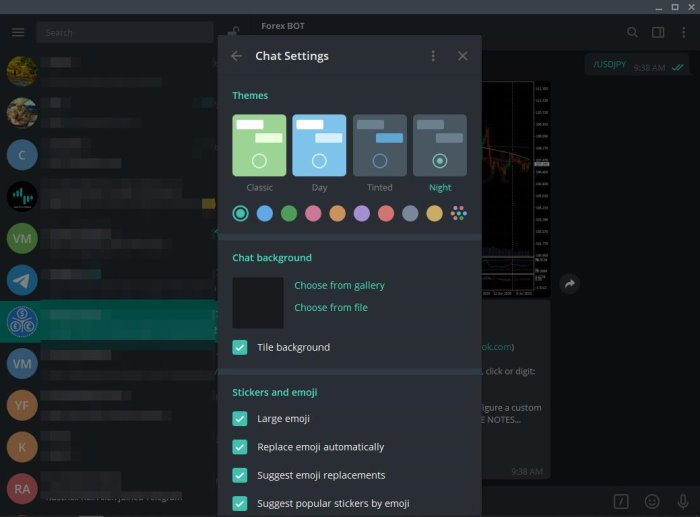Select the Day theme radio
This screenshot has height=517, width=700.
[x=319, y=161]
